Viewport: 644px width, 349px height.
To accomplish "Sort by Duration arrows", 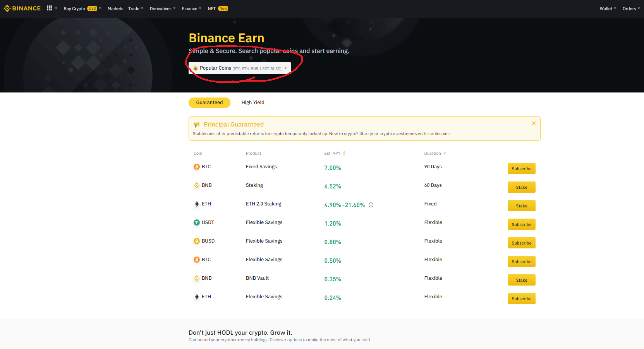I will 445,153.
